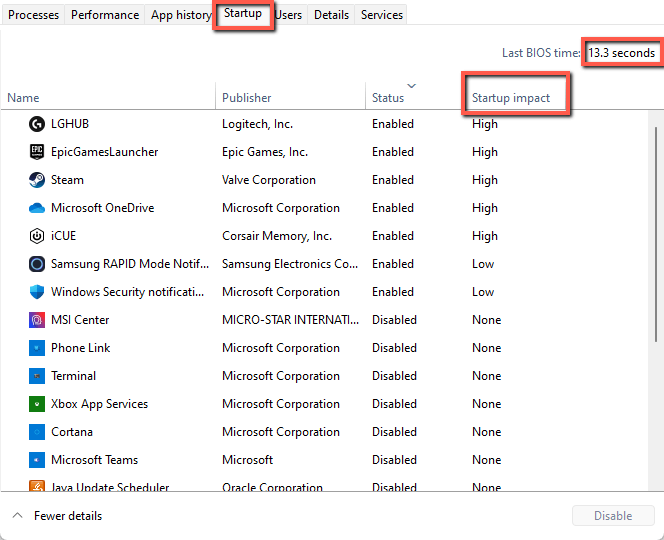
Task: Click the Logitech, Inc. publisher cell
Action: pyautogui.click(x=257, y=124)
